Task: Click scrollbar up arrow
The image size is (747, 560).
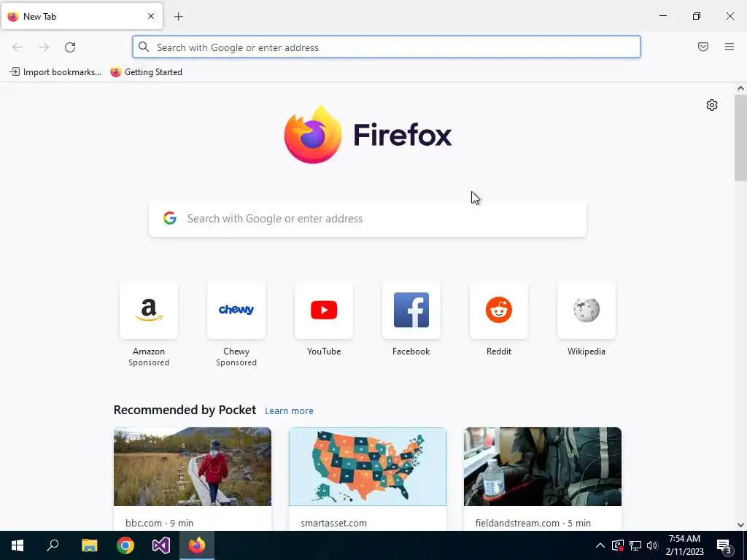Action: 740,88
